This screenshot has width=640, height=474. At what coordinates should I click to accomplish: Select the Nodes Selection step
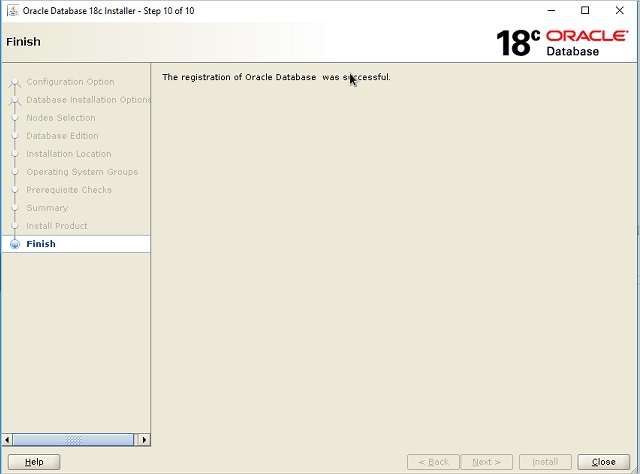pyautogui.click(x=61, y=118)
